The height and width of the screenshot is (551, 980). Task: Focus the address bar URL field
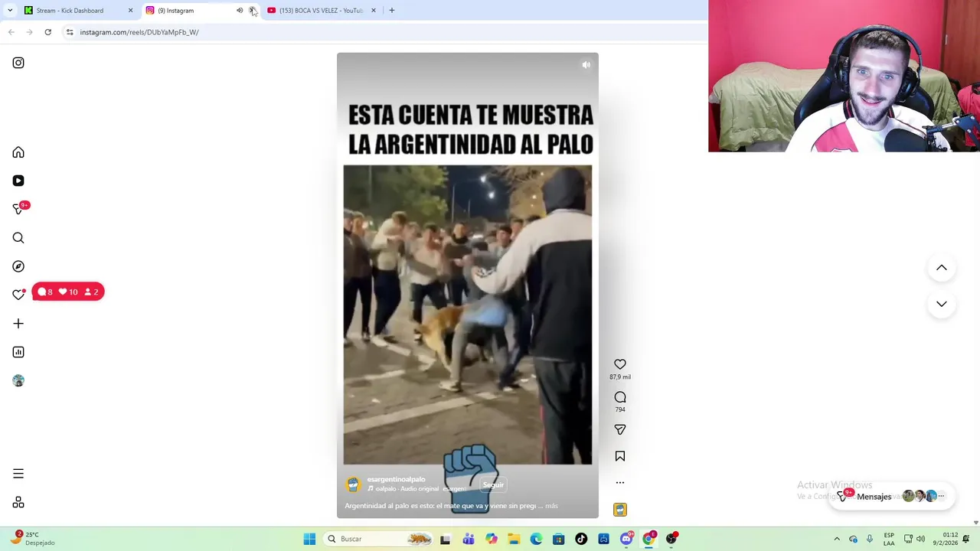point(383,32)
